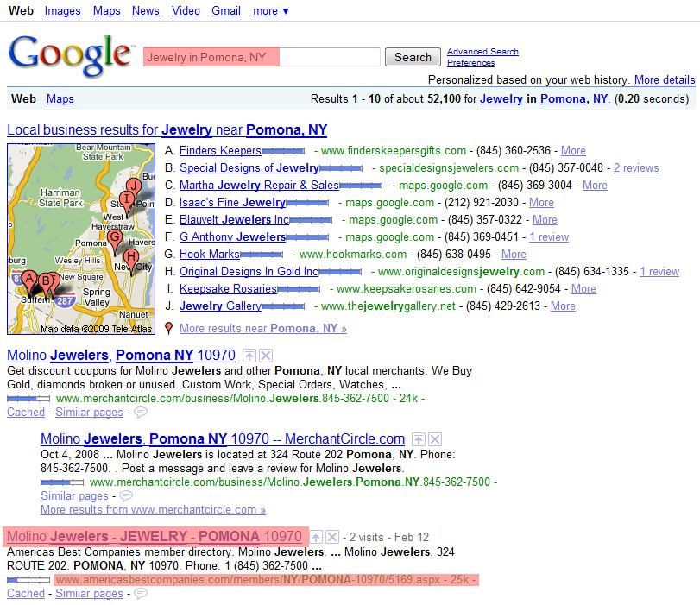700x605 pixels.
Task: Open News in the top navigation
Action: (x=146, y=11)
